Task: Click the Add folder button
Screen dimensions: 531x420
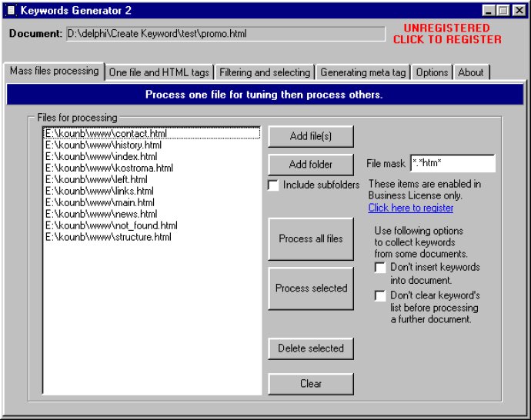Action: (x=311, y=165)
